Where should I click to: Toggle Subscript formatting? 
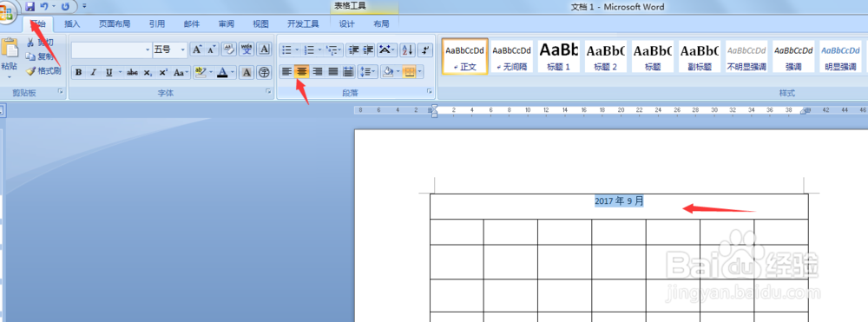click(x=148, y=73)
